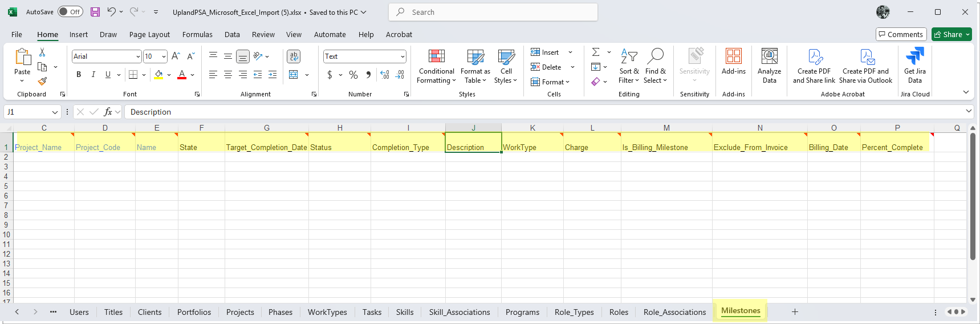The height and width of the screenshot is (324, 980).
Task: Click the red font color swatch bar
Action: coord(182,78)
